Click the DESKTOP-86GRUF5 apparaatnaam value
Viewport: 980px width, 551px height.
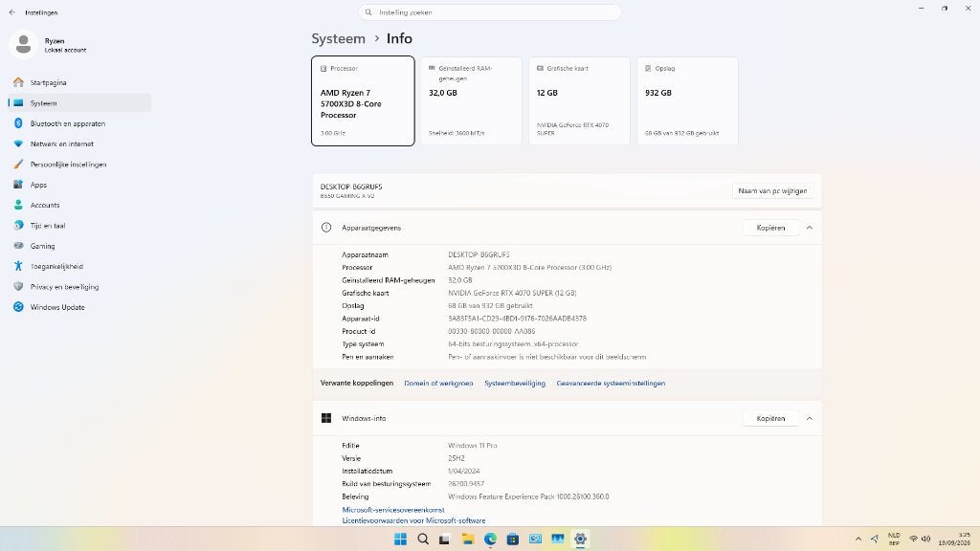coord(479,254)
